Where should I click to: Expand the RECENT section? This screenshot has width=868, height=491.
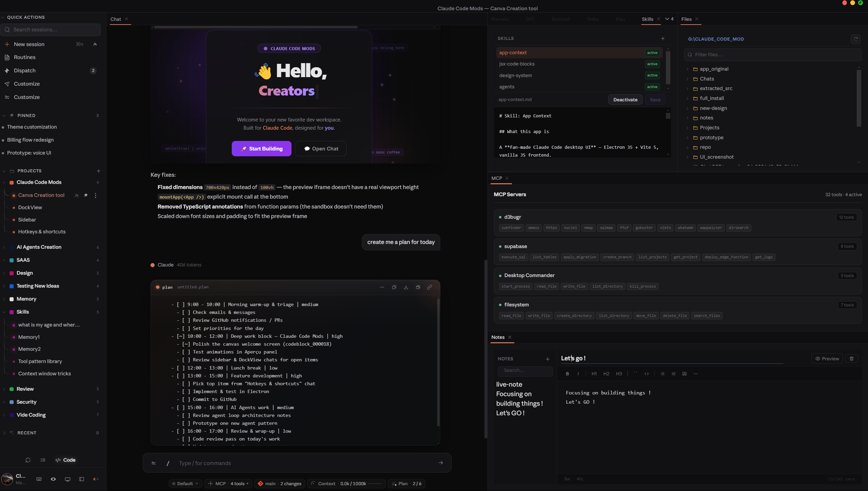click(4, 433)
